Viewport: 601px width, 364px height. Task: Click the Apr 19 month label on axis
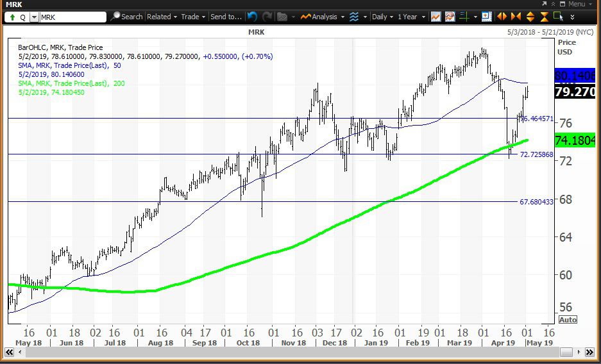point(504,343)
